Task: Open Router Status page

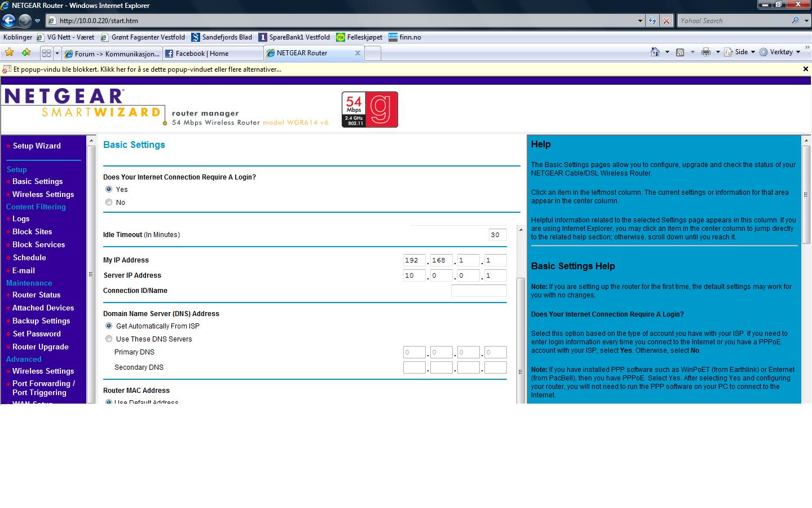Action: tap(36, 295)
